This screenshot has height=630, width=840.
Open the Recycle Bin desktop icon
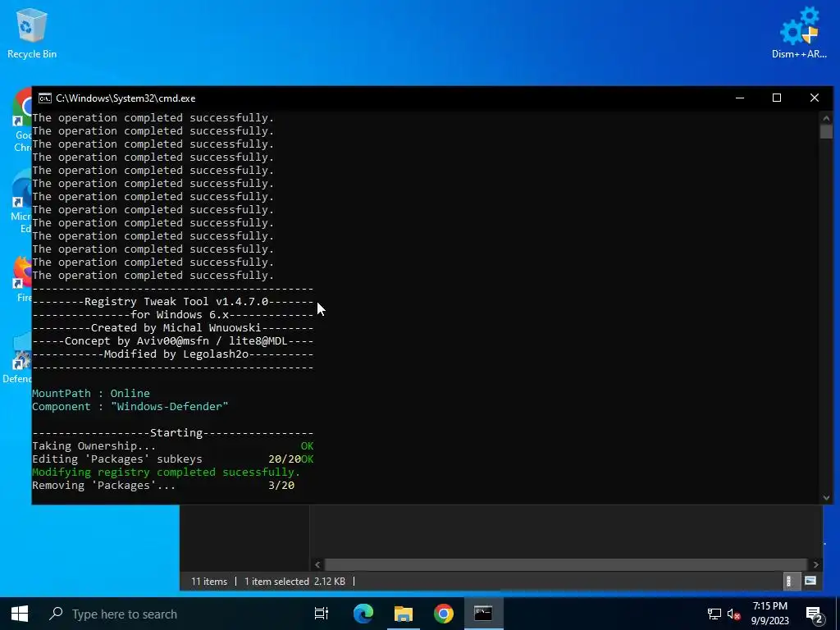[x=32, y=33]
